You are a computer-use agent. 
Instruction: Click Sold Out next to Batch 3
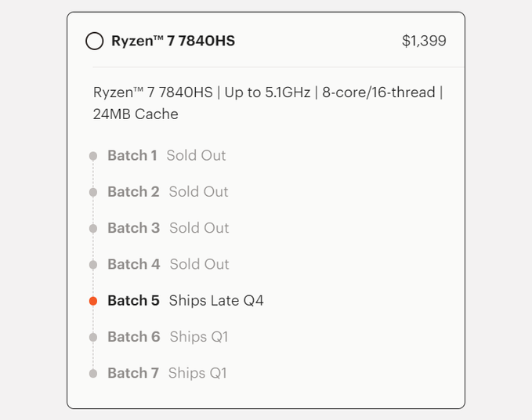[199, 228]
